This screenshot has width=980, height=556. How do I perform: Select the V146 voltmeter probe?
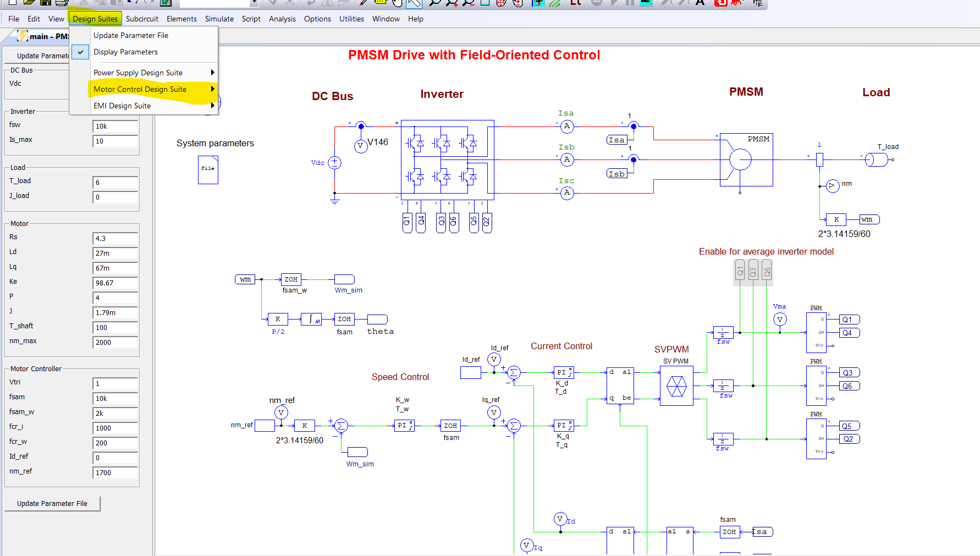click(x=360, y=146)
